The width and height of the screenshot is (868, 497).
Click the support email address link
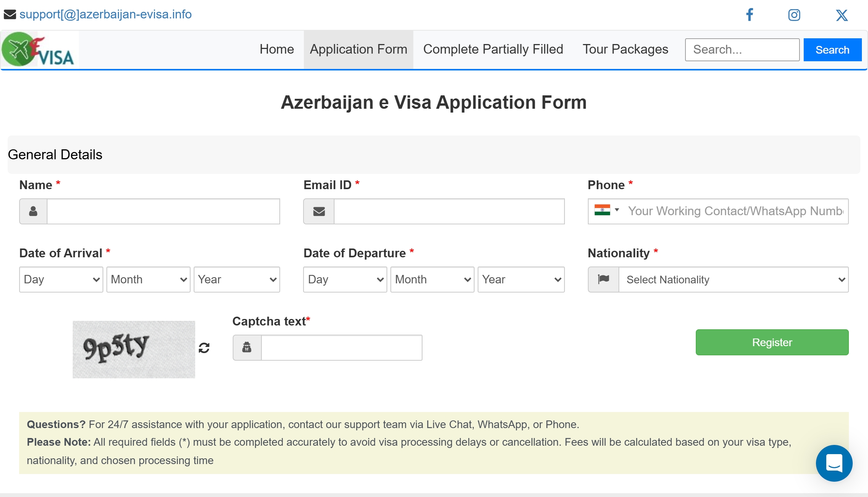coord(105,15)
